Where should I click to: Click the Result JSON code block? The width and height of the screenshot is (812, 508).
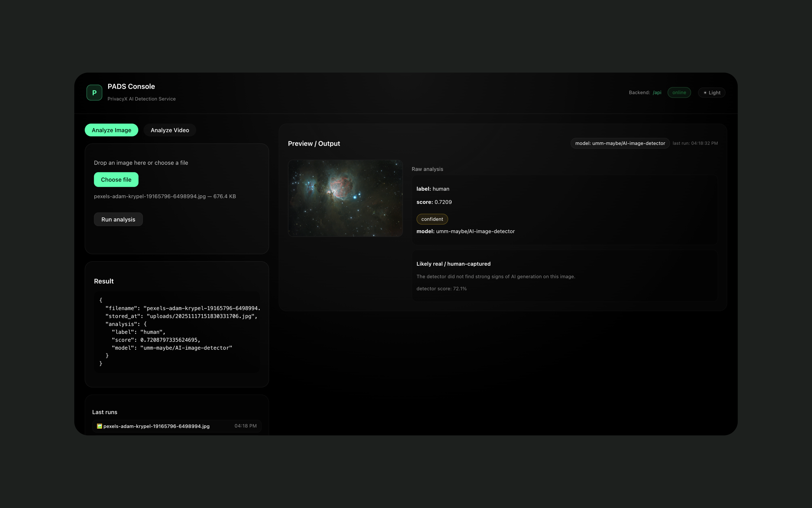(177, 332)
